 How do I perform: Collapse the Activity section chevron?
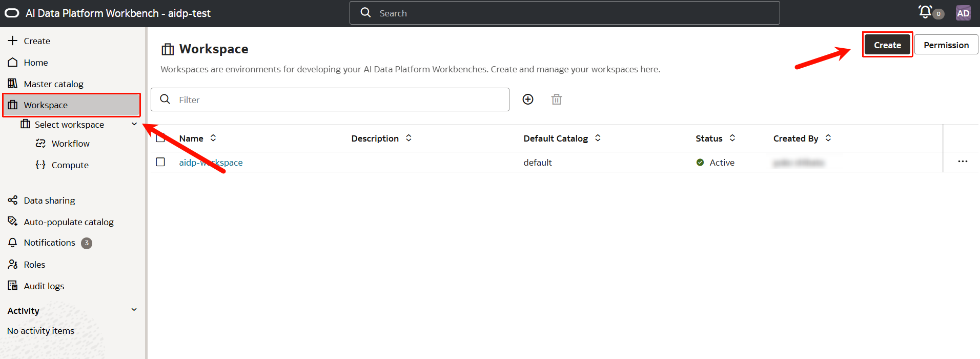(134, 310)
